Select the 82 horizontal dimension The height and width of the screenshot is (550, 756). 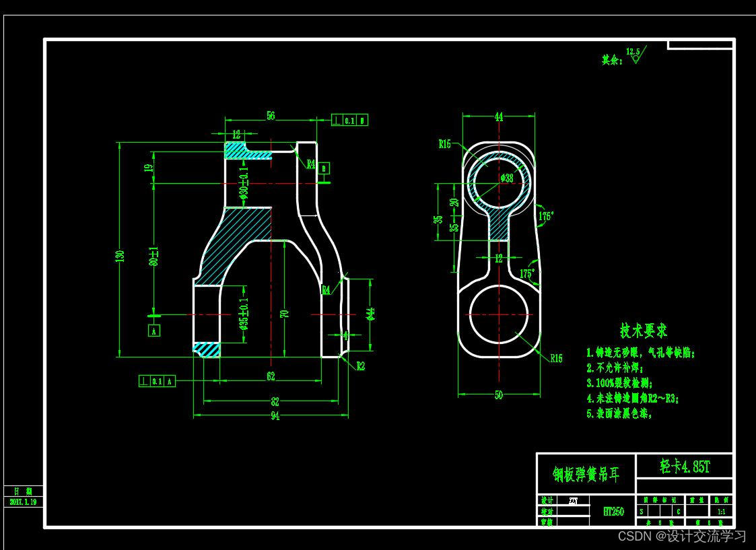coord(275,401)
